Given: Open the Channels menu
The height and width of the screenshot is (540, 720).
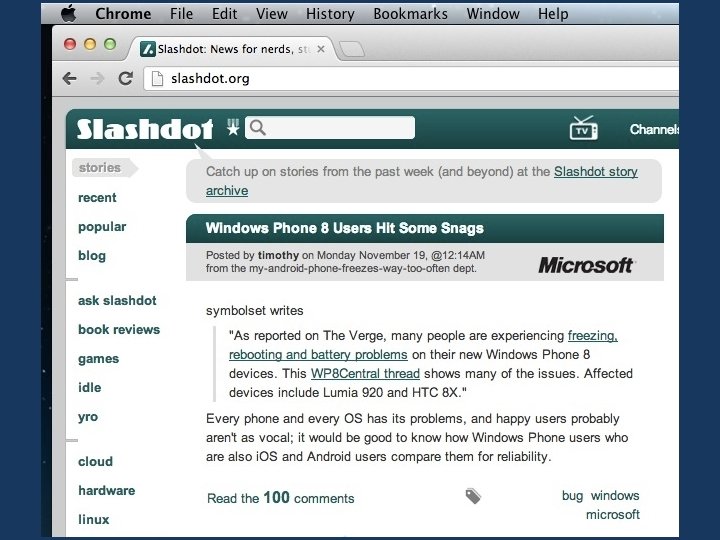Looking at the screenshot, I should pos(654,129).
